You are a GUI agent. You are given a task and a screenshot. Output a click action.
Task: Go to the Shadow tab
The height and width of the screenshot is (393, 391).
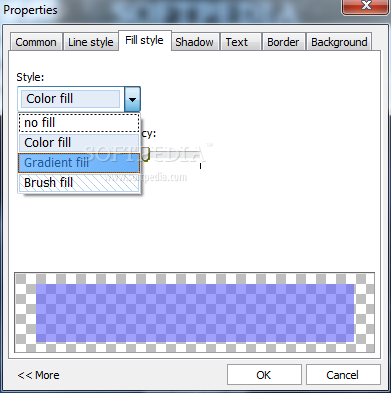(x=195, y=42)
